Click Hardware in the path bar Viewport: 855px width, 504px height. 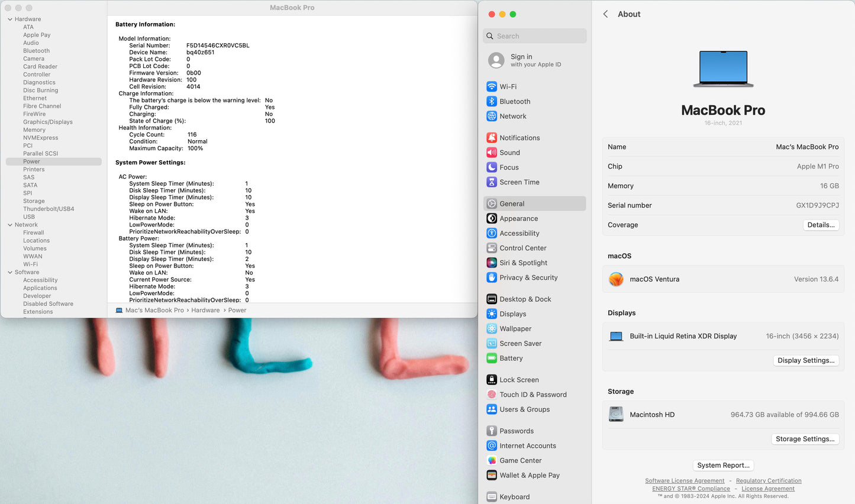pyautogui.click(x=205, y=310)
